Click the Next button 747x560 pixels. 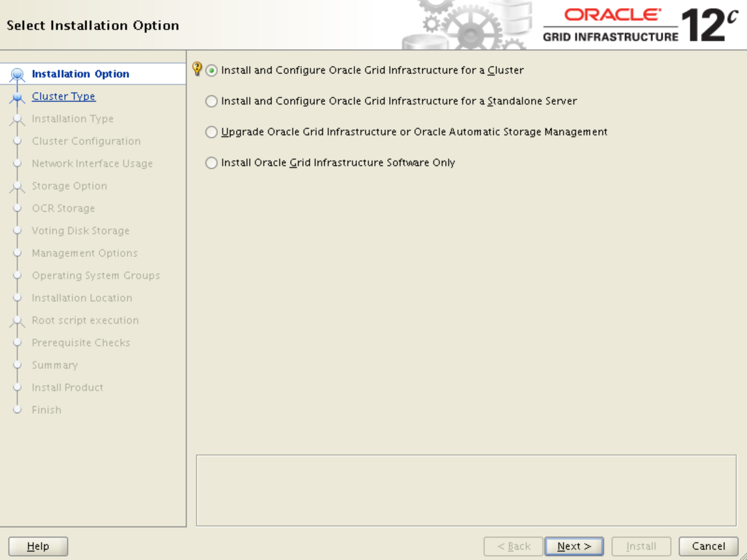(574, 546)
